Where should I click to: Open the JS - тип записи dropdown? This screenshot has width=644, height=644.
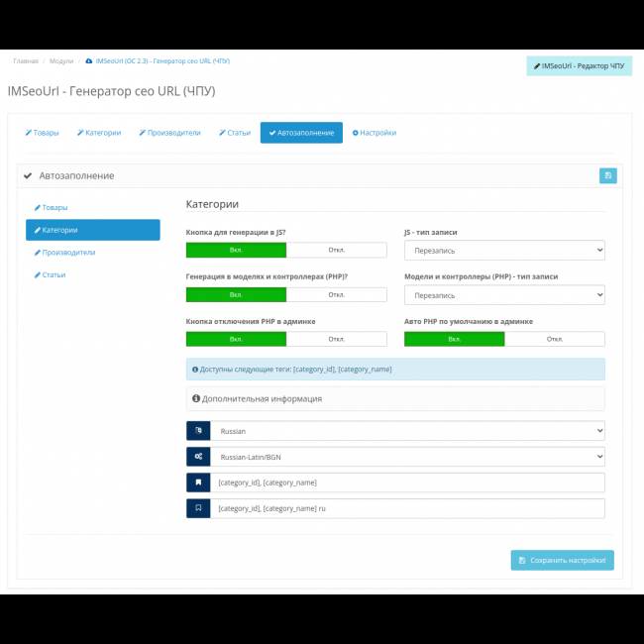(x=504, y=251)
